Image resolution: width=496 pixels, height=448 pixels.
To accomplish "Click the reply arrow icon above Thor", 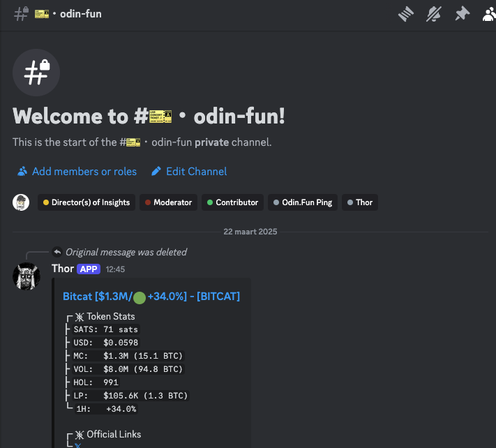I will point(57,252).
